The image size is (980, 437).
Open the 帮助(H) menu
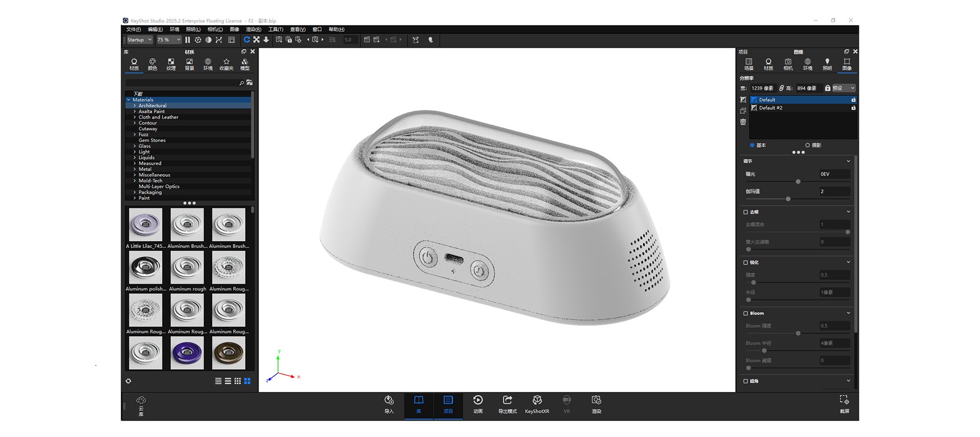(337, 29)
